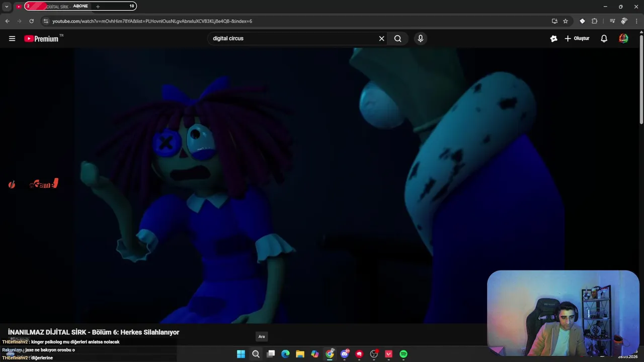Click the page scrollbar thumb
Viewport: 644px width, 362px height.
(x=641, y=79)
